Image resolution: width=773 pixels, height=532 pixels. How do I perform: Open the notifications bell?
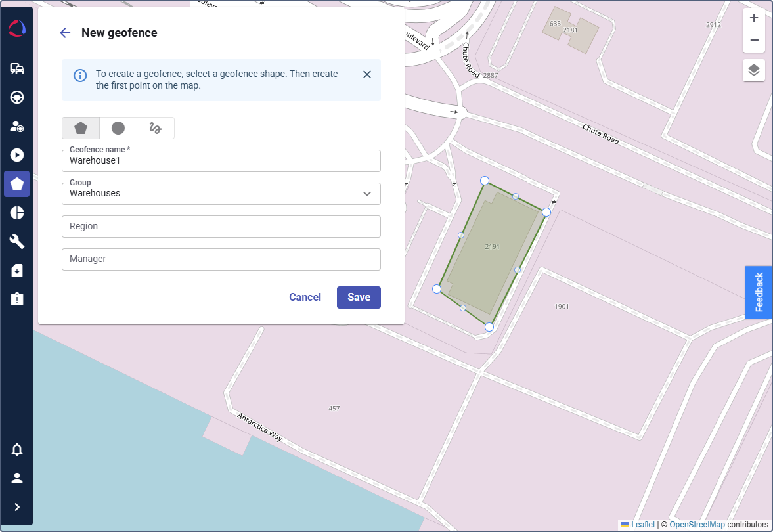pyautogui.click(x=17, y=450)
